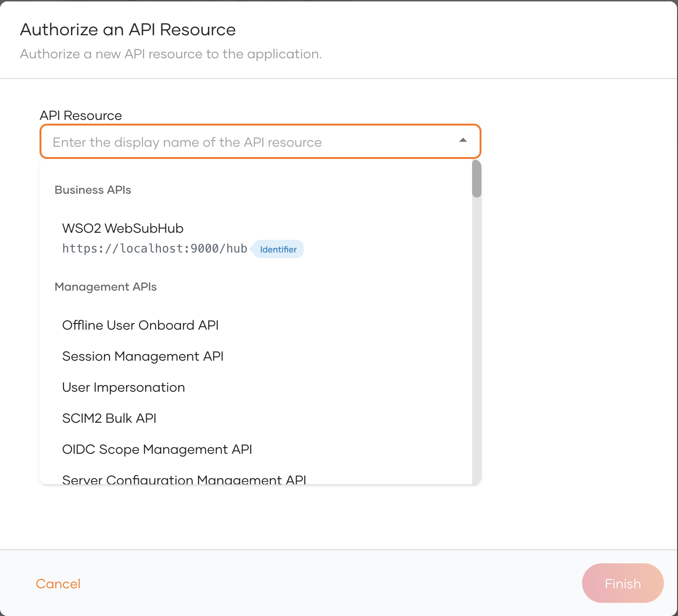Select Session Management API option
The image size is (678, 616).
[142, 356]
